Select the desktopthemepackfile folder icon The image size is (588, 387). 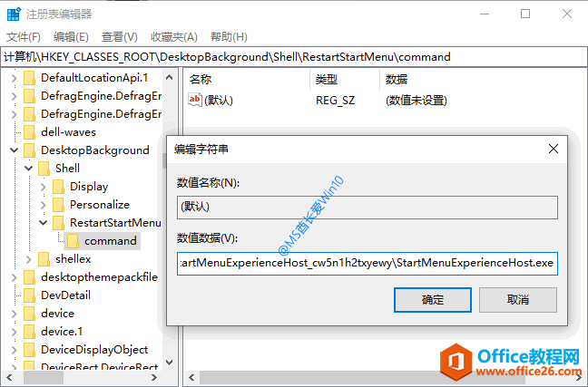pos(29,277)
